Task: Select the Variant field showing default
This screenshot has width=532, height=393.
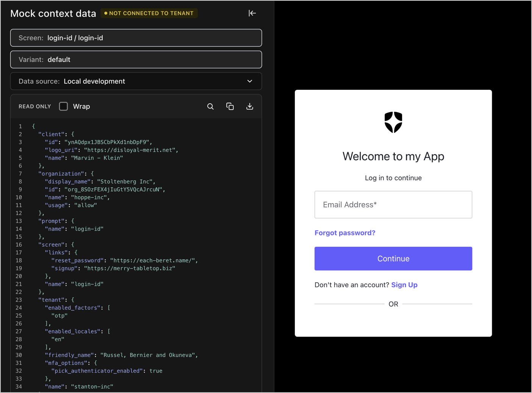Action: point(136,59)
